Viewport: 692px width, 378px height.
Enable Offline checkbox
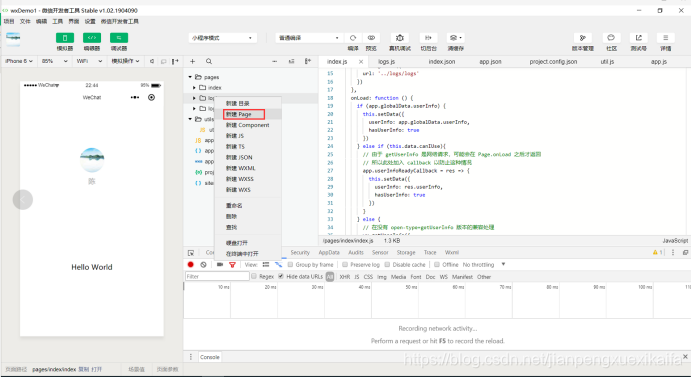coord(436,265)
